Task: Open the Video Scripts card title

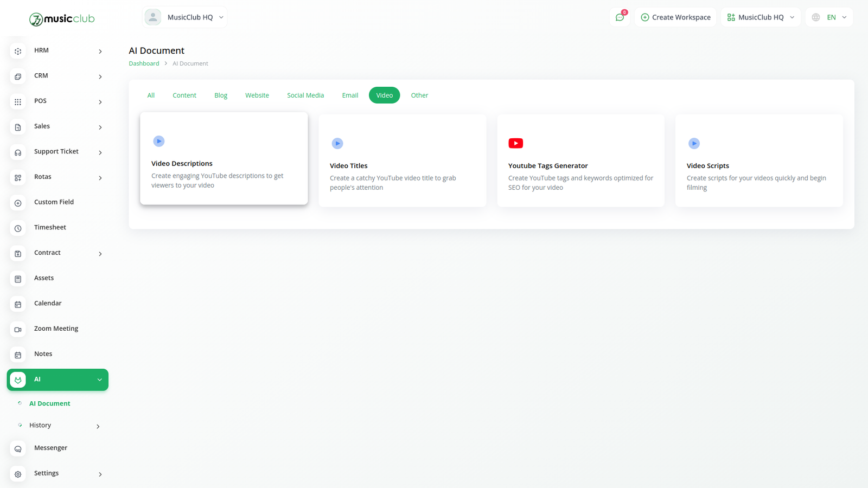Action: coord(708,166)
